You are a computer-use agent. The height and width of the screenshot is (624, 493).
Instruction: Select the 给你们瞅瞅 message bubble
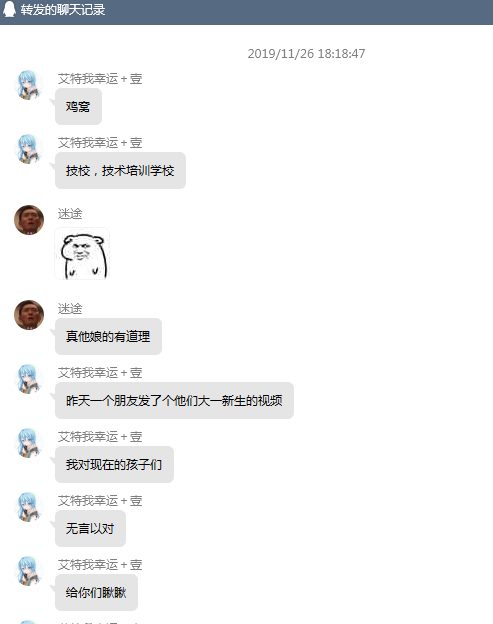(x=96, y=593)
